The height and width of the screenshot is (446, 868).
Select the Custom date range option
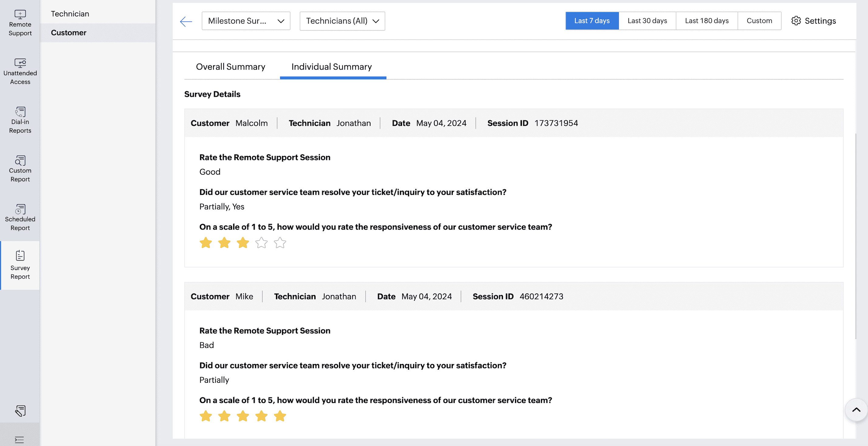tap(759, 21)
